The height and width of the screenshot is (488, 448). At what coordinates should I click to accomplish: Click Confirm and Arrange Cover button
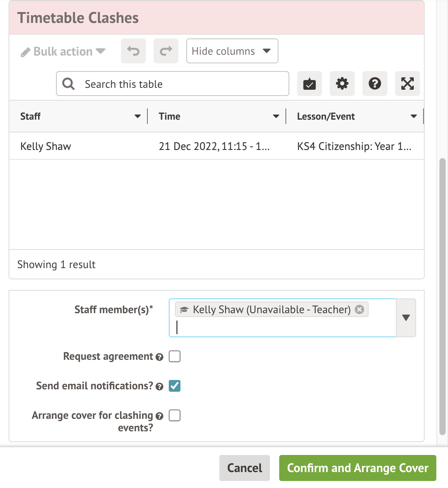tap(358, 468)
